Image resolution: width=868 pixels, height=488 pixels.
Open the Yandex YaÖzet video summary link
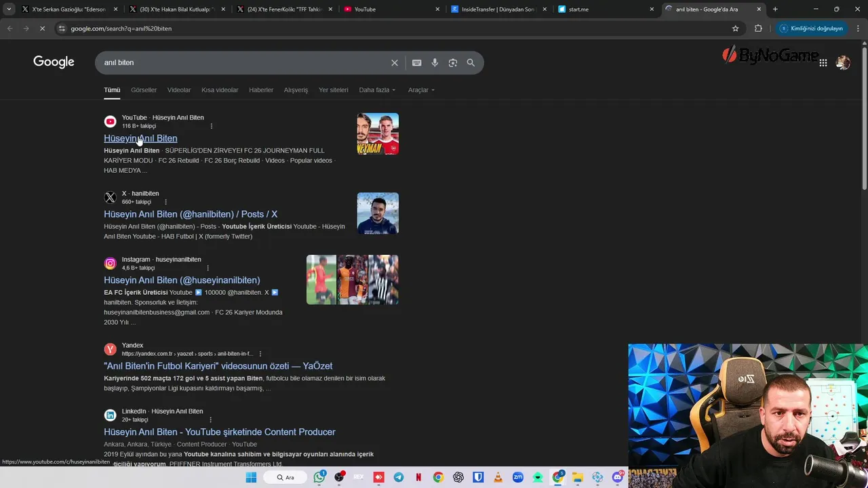click(218, 366)
